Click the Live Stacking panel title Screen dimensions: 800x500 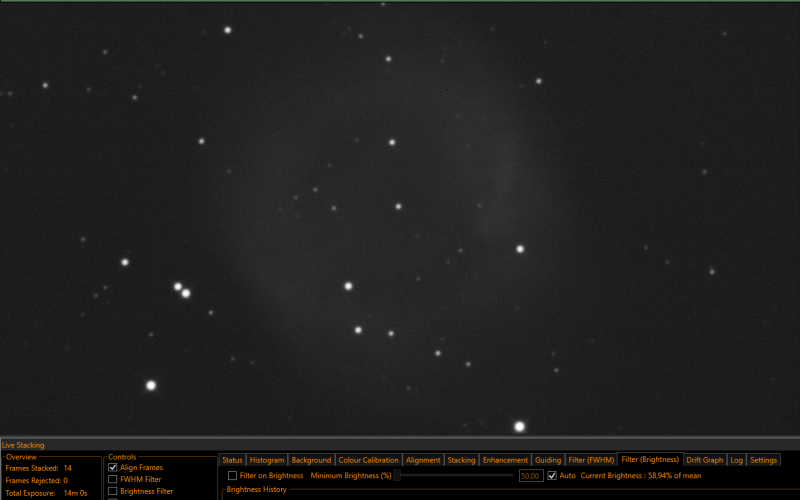(x=23, y=445)
